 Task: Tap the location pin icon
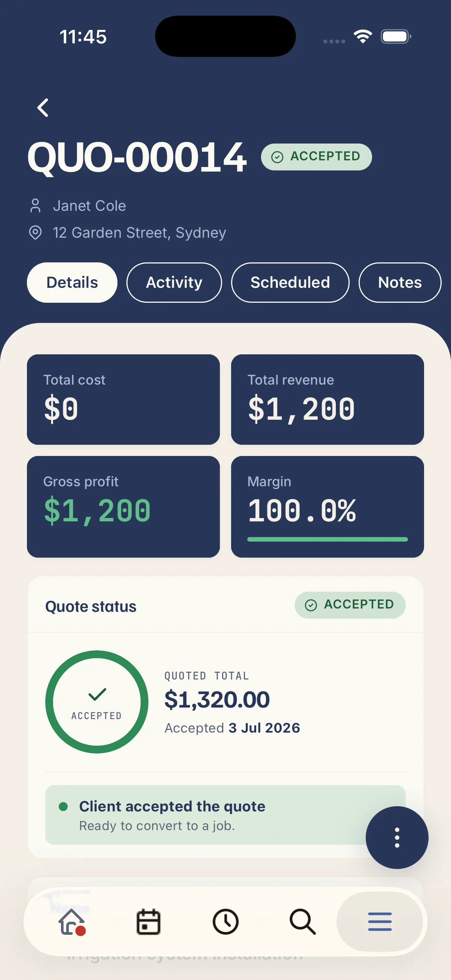[36, 232]
